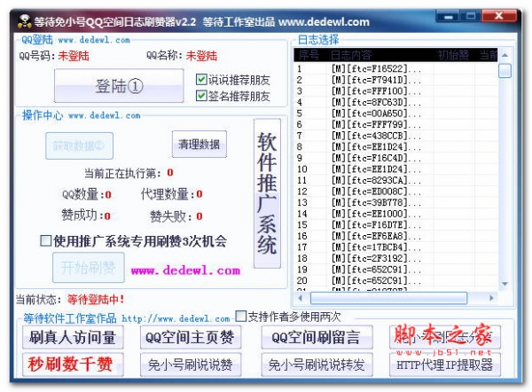
Task: Select log row 12 [M][ftc=ED008C]
Action: click(x=395, y=191)
